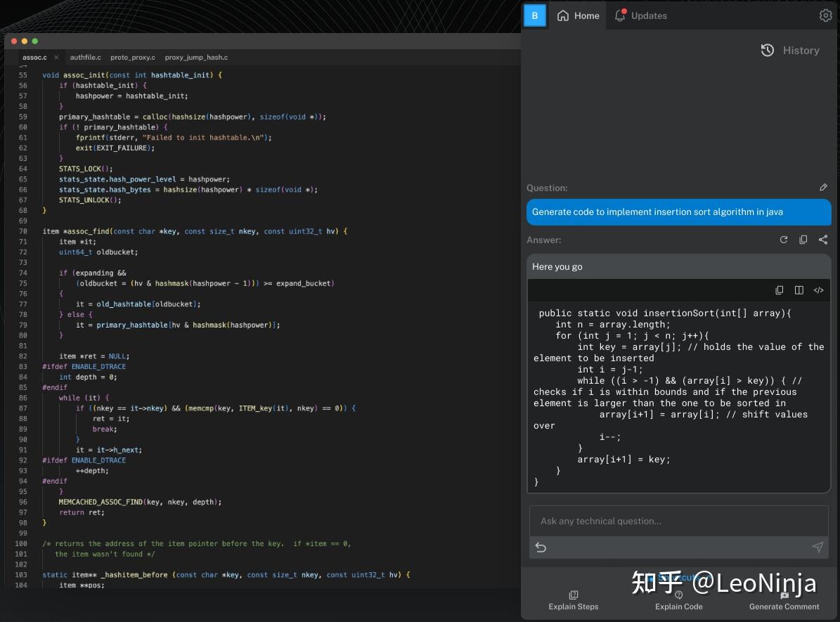
Task: Click the undo arrow below input
Action: point(541,548)
